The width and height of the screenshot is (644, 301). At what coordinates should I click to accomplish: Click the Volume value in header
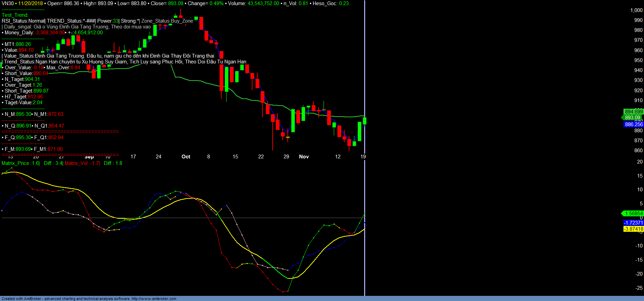click(x=263, y=3)
